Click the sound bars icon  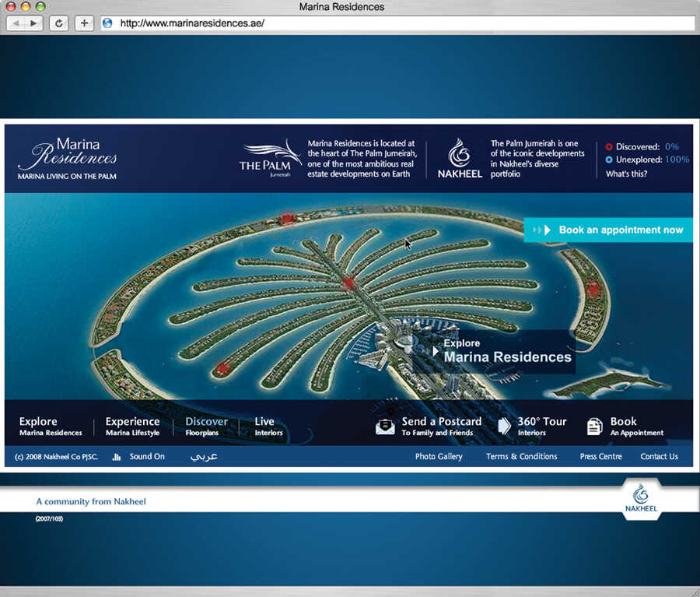pyautogui.click(x=117, y=457)
